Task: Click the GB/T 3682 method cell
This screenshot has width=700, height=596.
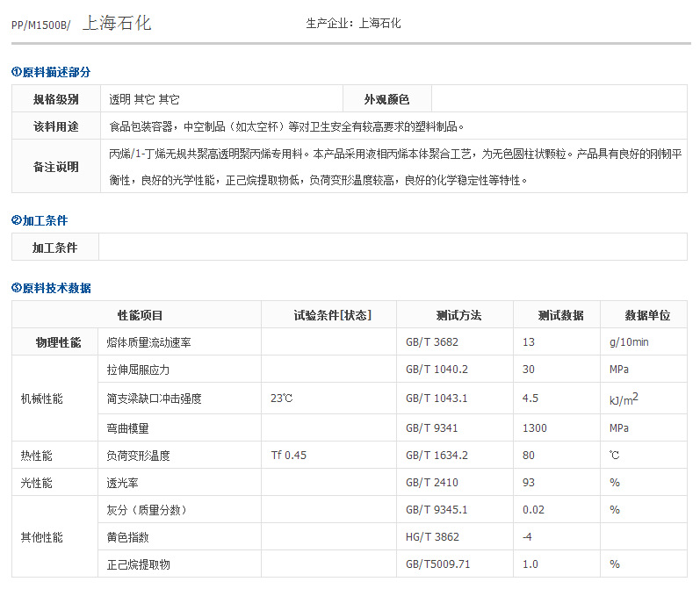Action: coord(455,342)
